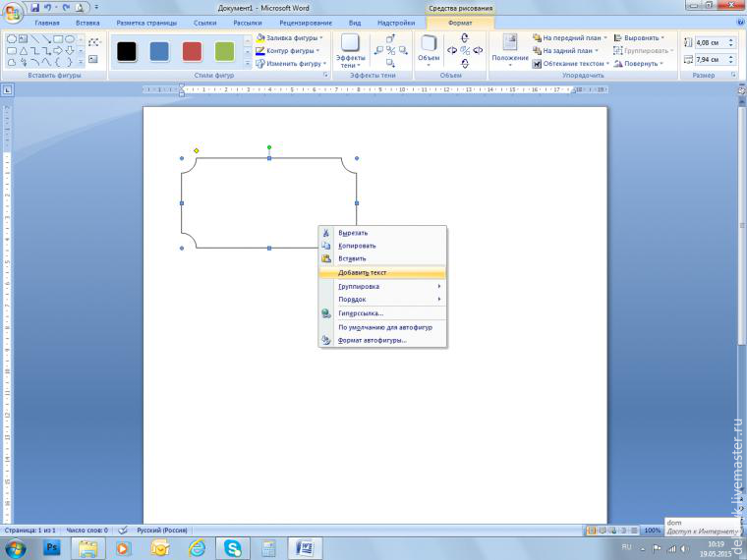The height and width of the screenshot is (560, 747).
Task: Open the Обтекание текстом wrap dropdown
Action: 574,64
